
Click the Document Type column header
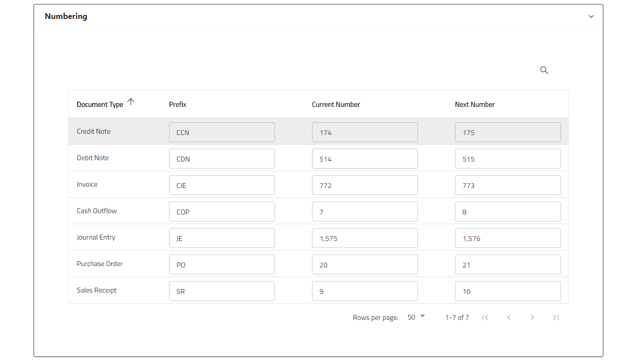(100, 105)
